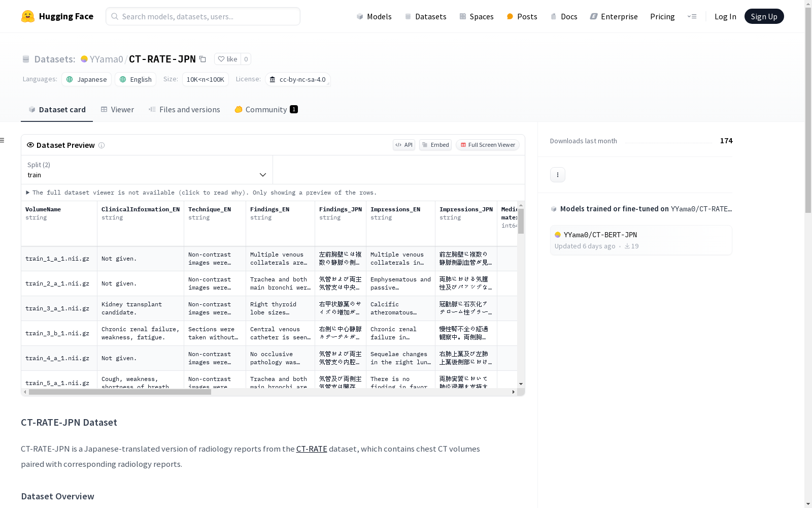Click the cc-by-nc-sa-4.0 license tag
The width and height of the screenshot is (812, 508).
pos(298,79)
